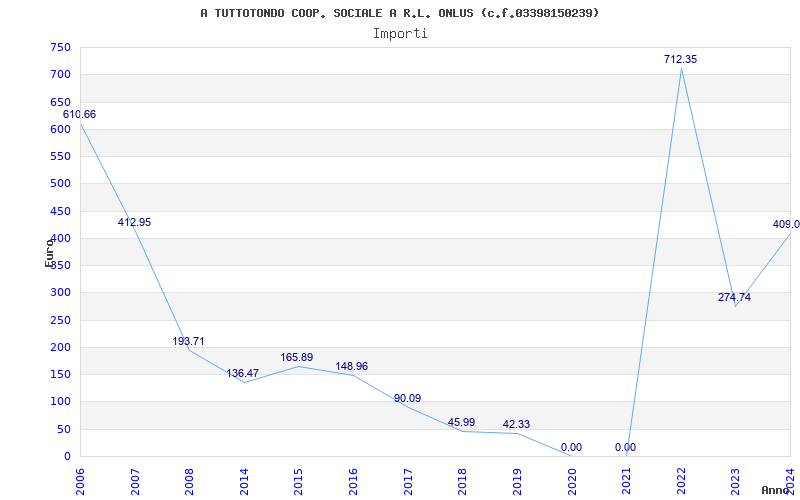The image size is (800, 500).
Task: Click the 2022 x-axis year label
Action: (681, 483)
